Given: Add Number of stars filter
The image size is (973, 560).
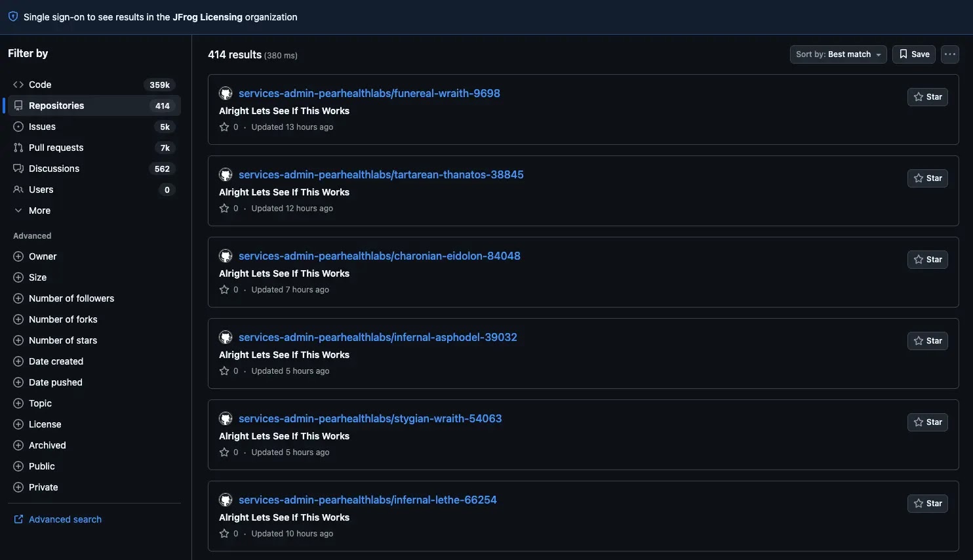Looking at the screenshot, I should coord(94,340).
